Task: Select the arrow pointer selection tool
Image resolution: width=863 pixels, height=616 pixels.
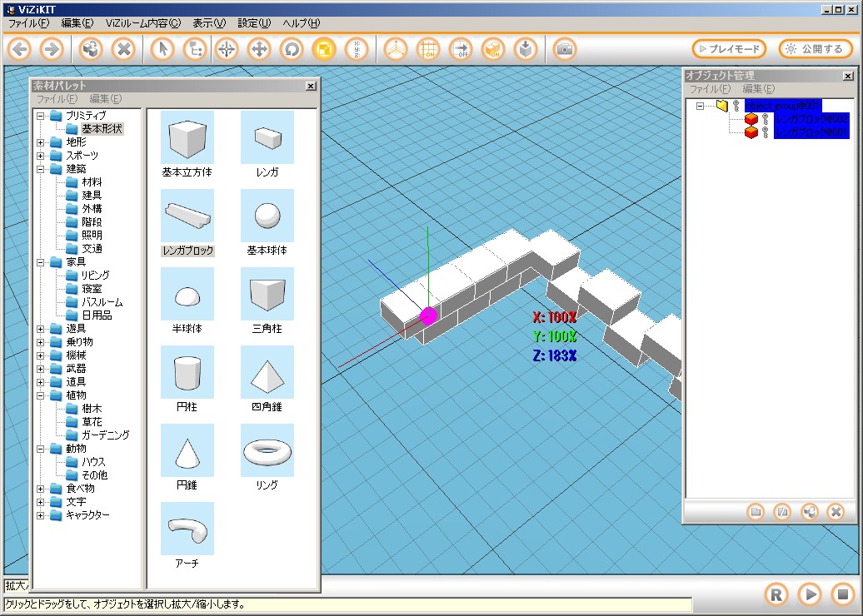Action: click(x=163, y=49)
